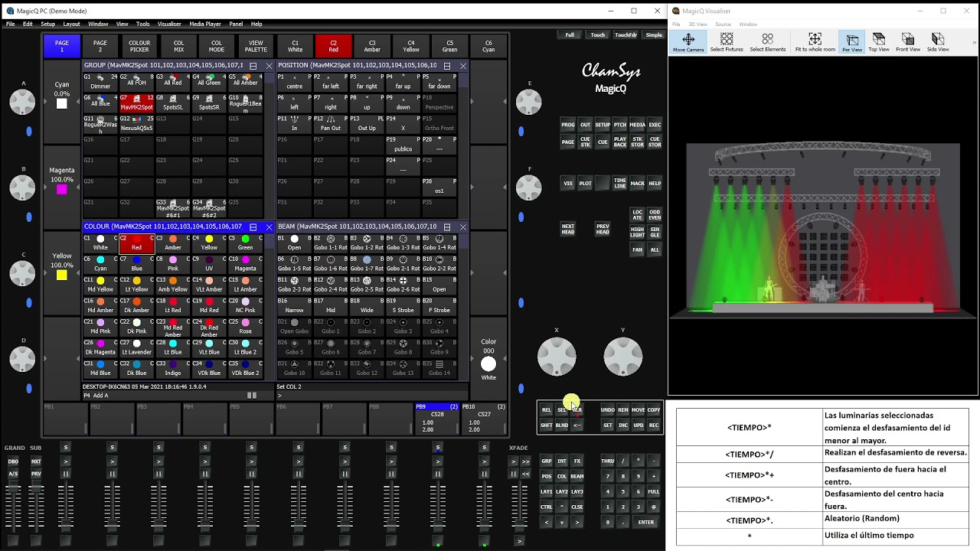The width and height of the screenshot is (980, 551).
Task: Switch the Visualiser to Top View
Action: pos(878,42)
